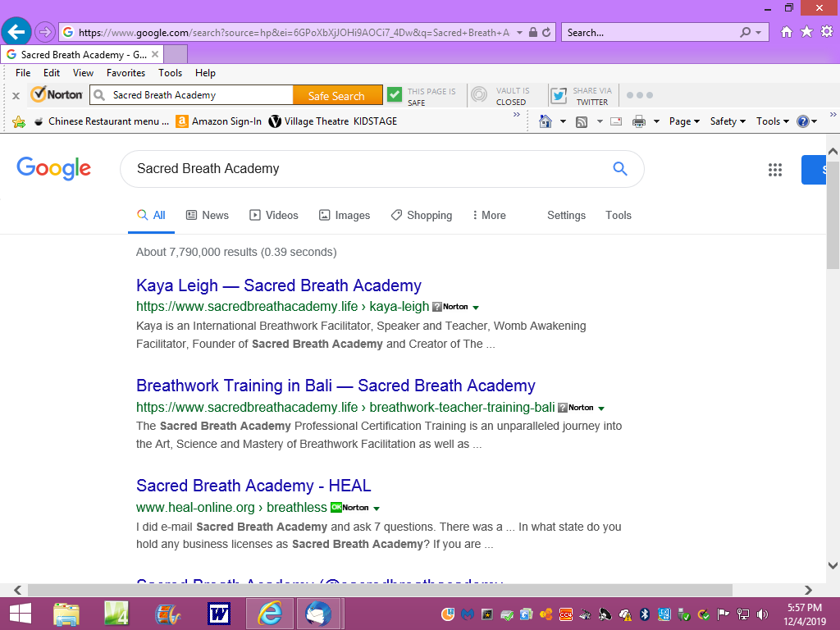Click the Bluetooth icon in system tray

[x=645, y=614]
